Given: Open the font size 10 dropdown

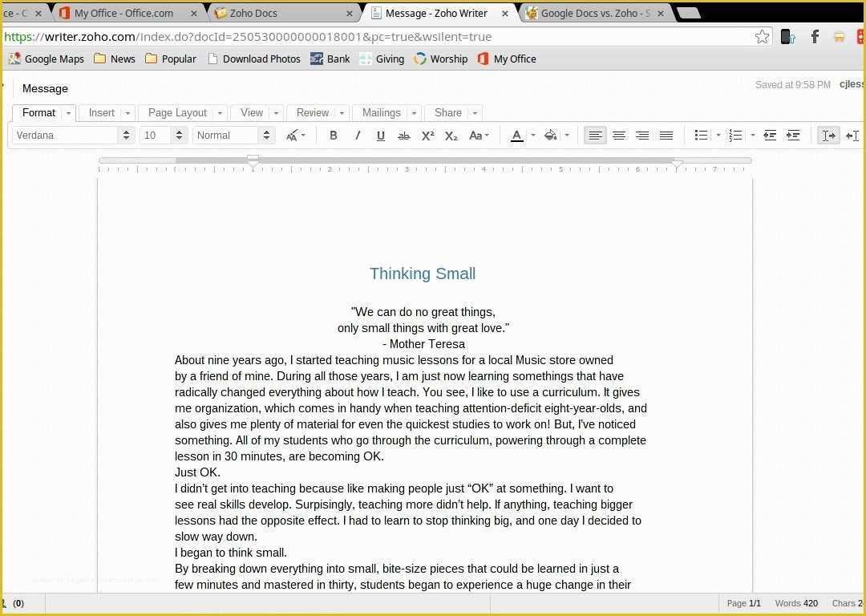Looking at the screenshot, I should tap(164, 136).
